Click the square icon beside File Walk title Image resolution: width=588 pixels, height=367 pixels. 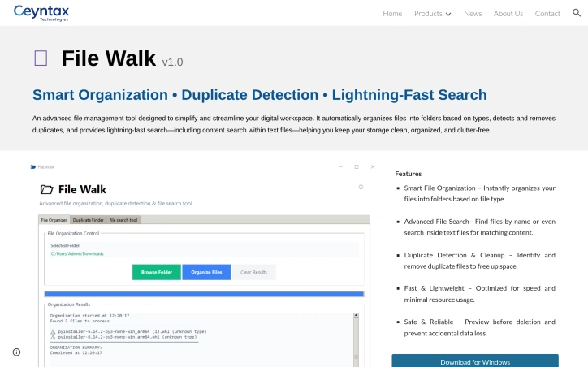41,58
